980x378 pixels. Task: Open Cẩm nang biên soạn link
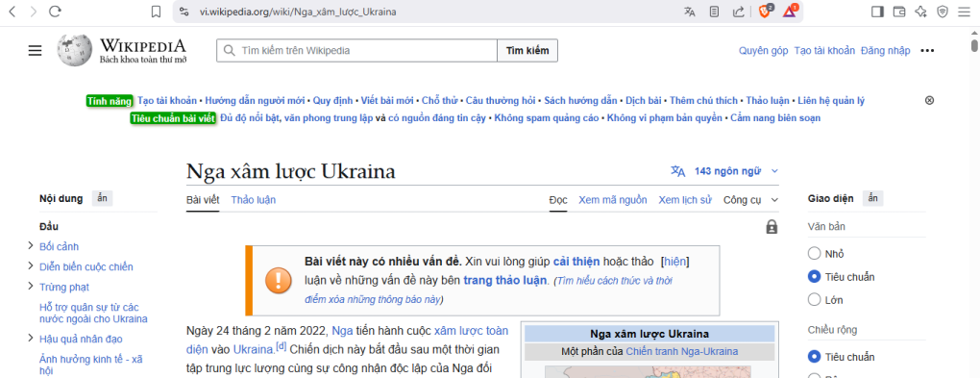[x=775, y=117]
